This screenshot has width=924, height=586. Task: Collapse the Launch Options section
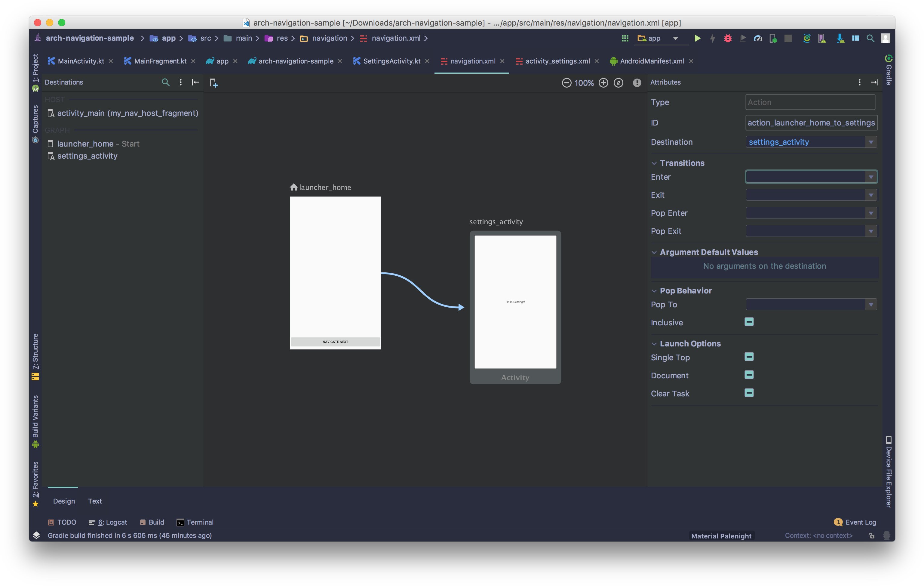[x=654, y=343]
